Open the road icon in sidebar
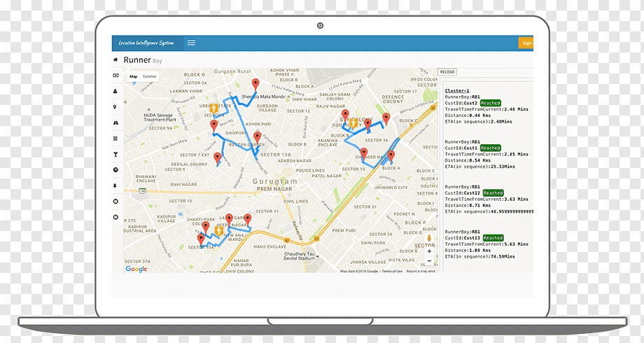This screenshot has width=644, height=343. pos(115,122)
